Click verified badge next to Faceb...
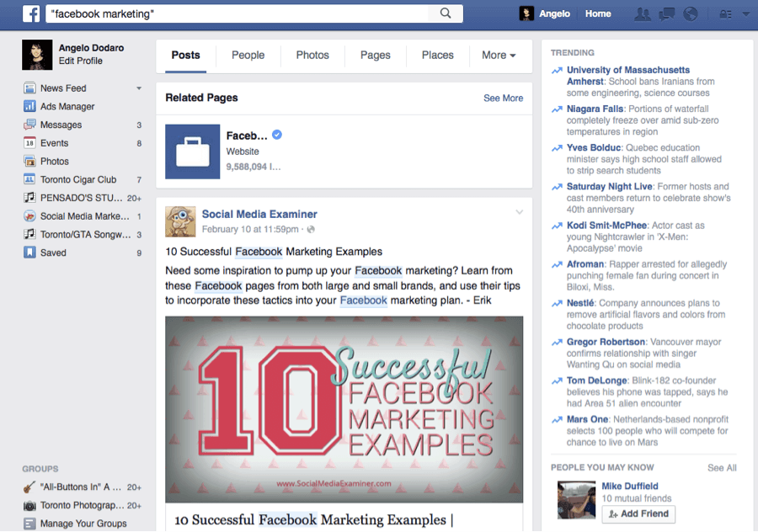This screenshot has height=532, width=758. tap(277, 135)
